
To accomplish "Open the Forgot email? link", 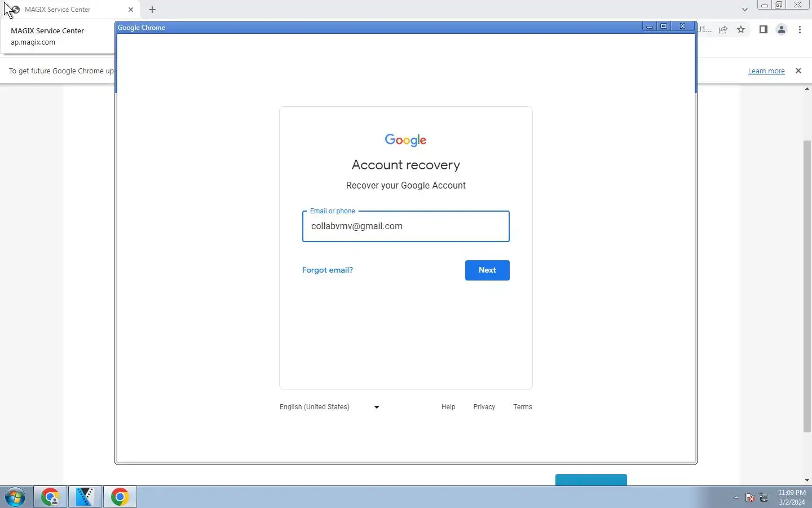I will [x=328, y=270].
